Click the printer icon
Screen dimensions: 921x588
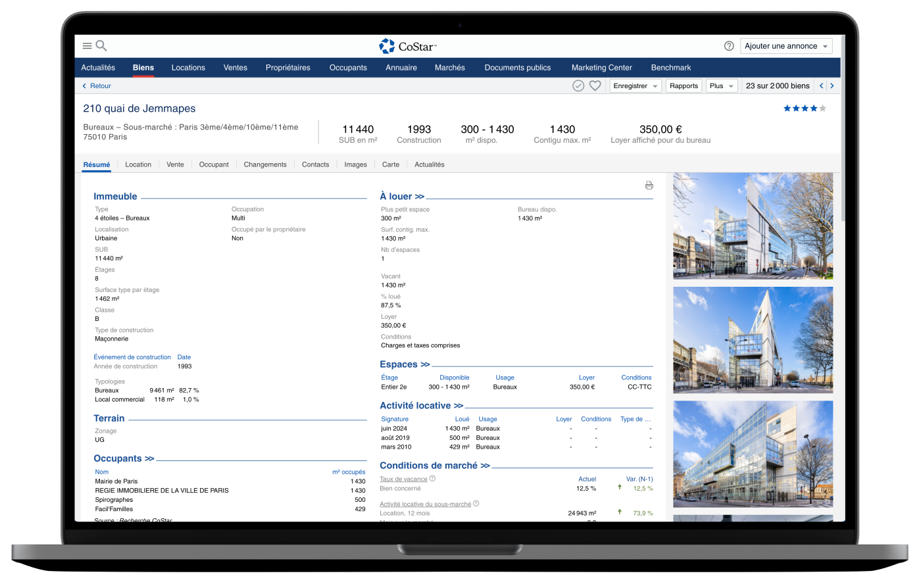(x=649, y=185)
